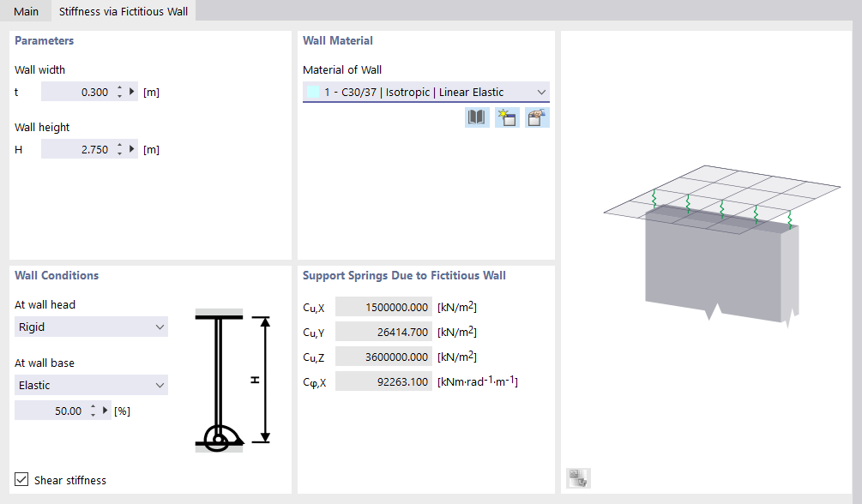This screenshot has height=504, width=862.
Task: Select the Cφ,X value 92263.100
Action: click(383, 381)
